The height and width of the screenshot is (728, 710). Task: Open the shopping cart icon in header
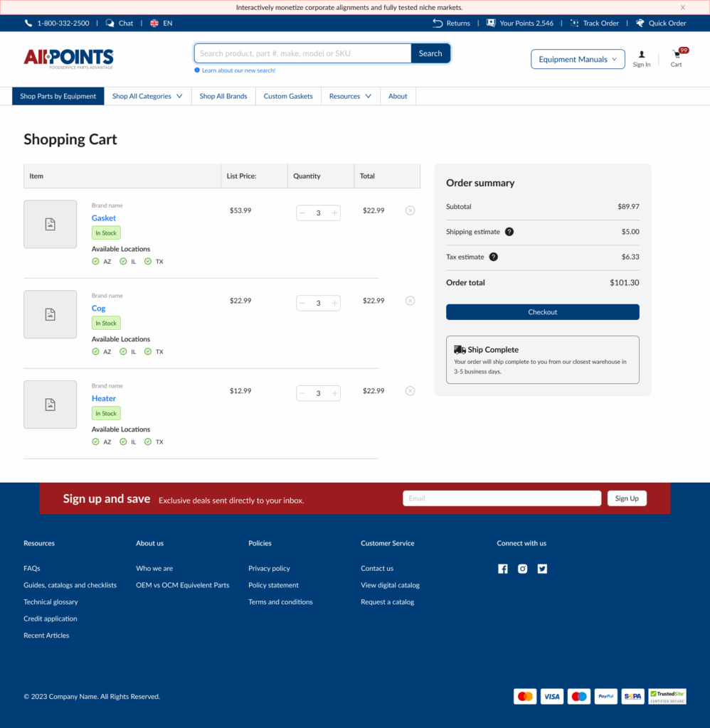(x=676, y=55)
